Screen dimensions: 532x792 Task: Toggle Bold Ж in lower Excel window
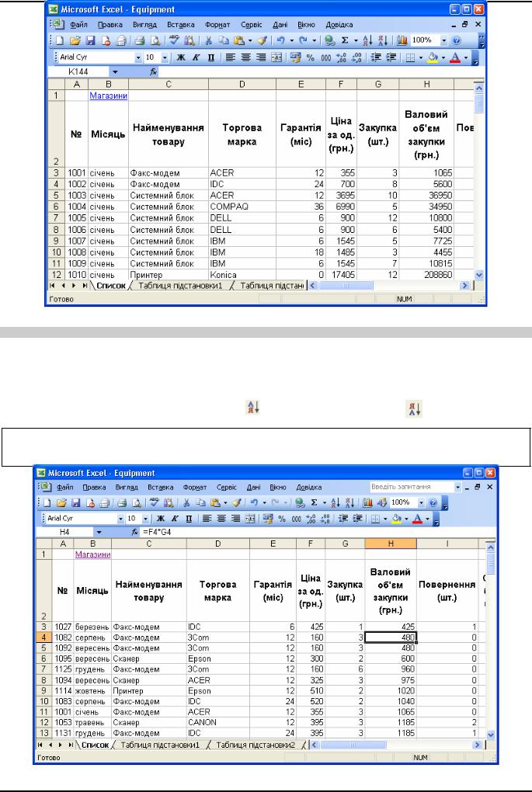coord(161,518)
